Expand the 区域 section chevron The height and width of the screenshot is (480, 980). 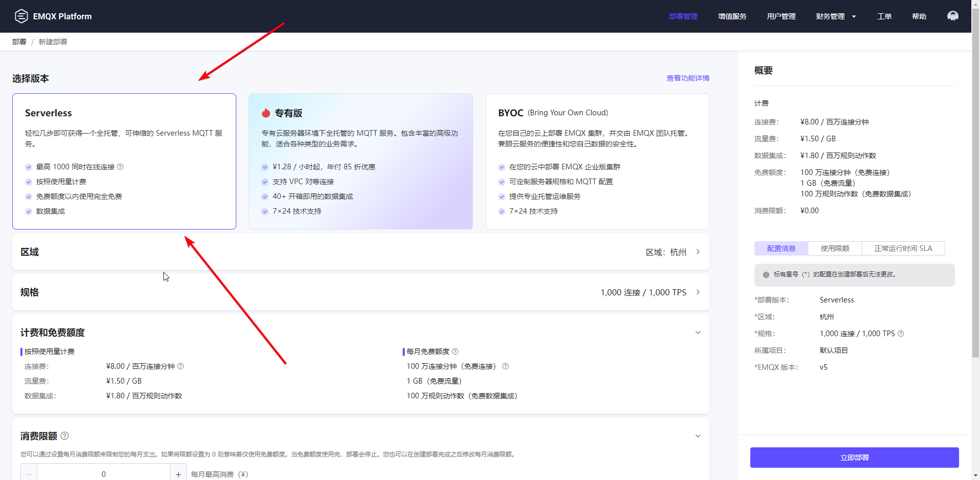click(x=698, y=252)
